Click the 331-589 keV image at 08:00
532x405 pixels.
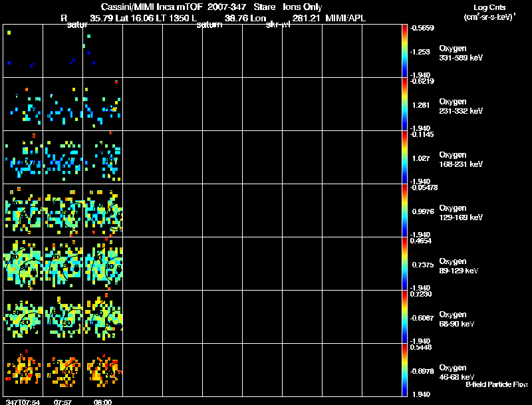point(103,51)
